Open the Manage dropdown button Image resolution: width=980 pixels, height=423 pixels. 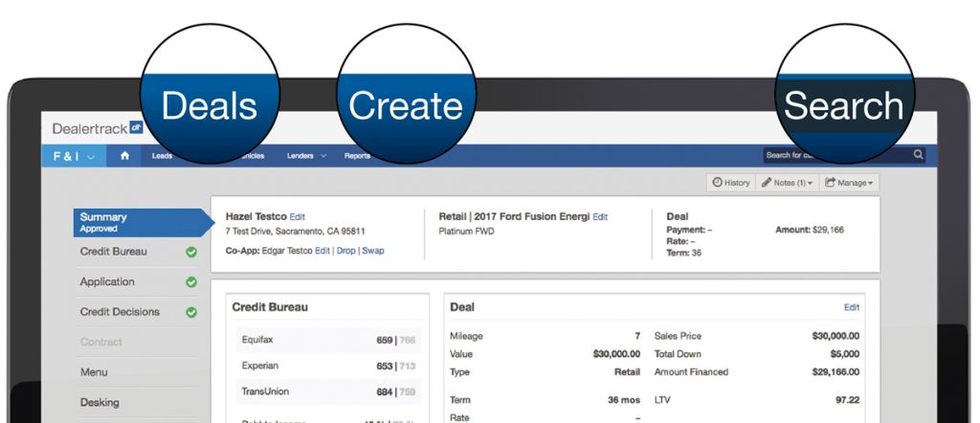[849, 183]
